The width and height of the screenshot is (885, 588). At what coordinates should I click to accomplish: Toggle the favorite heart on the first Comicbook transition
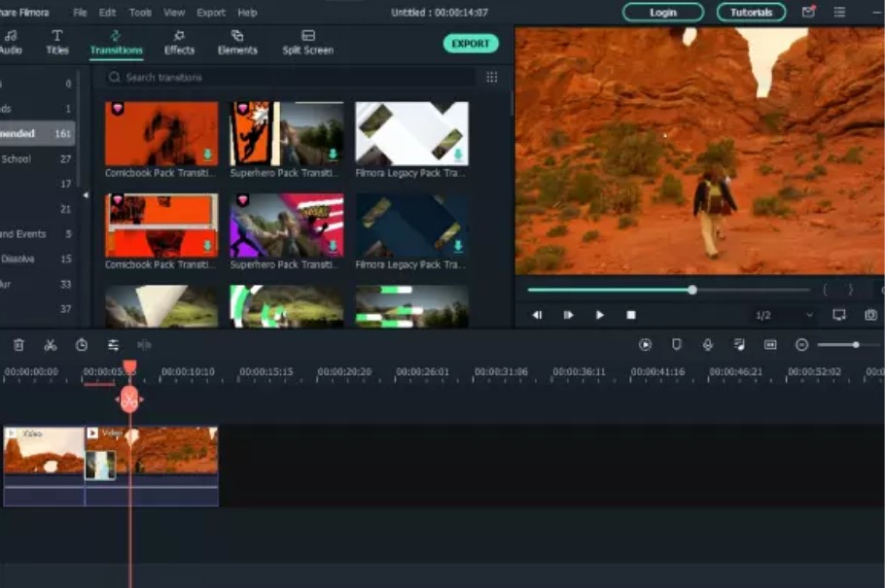tap(117, 110)
